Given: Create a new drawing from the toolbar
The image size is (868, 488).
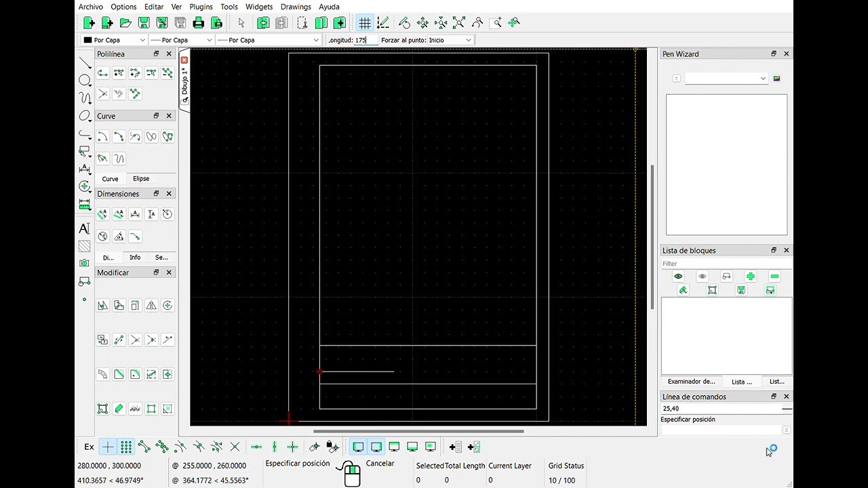Looking at the screenshot, I should point(89,23).
